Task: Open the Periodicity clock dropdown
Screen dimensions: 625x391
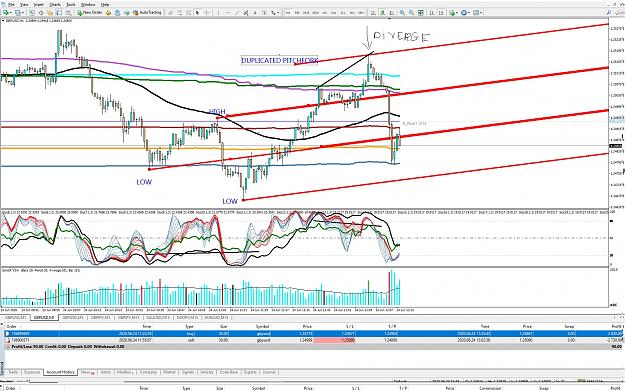Action: pos(465,13)
